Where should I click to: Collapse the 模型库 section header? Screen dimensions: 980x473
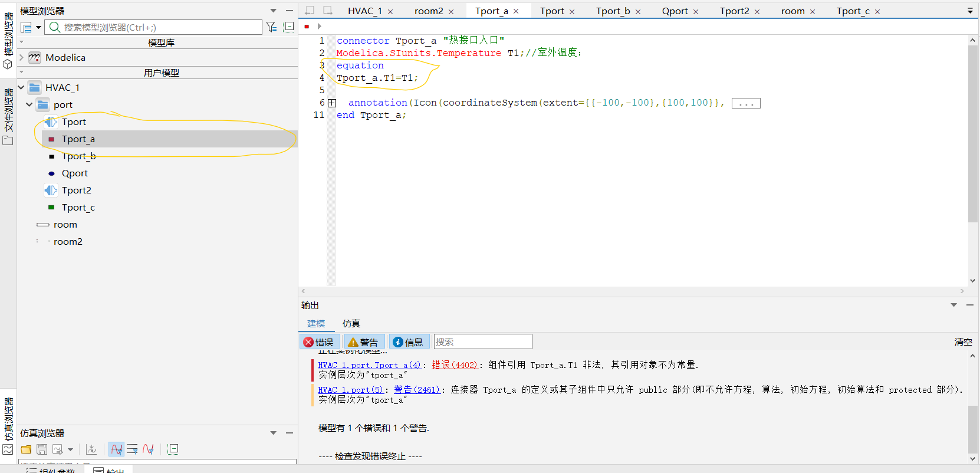point(22,42)
